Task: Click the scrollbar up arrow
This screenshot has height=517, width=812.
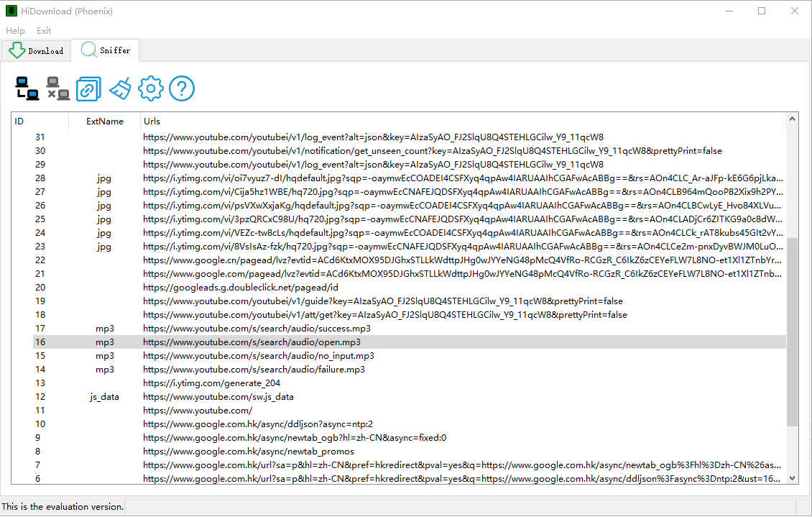Action: [792, 119]
